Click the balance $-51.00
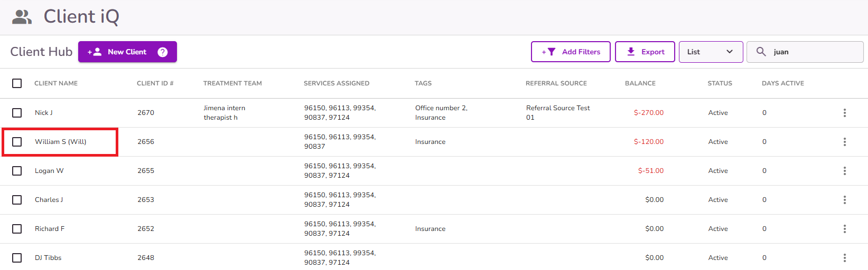This screenshot has width=868, height=270. tap(651, 171)
